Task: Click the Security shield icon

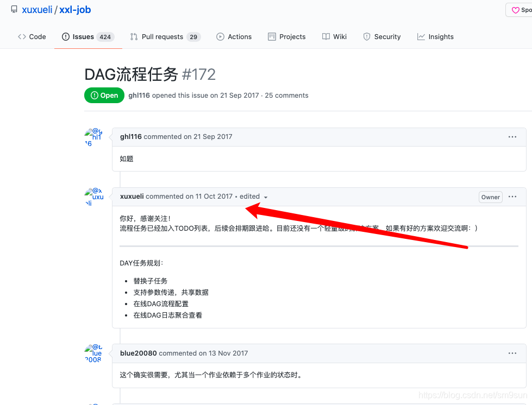Action: (367, 36)
